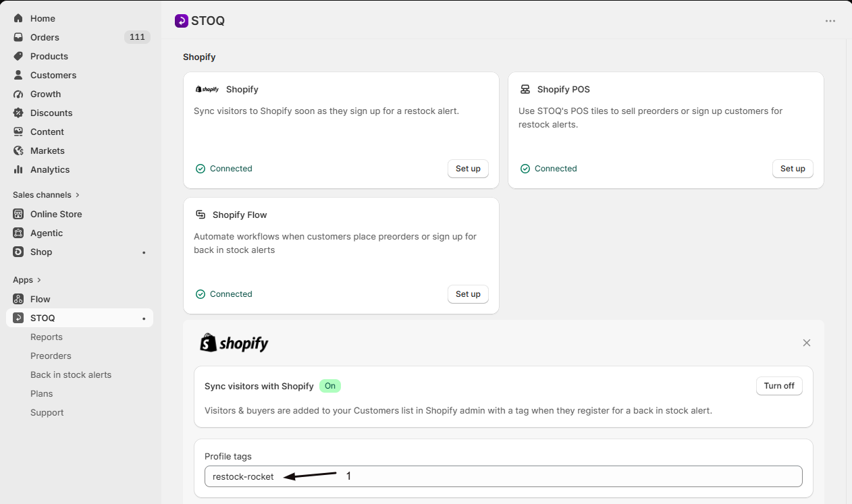
Task: Click the Products tag icon
Action: click(x=18, y=56)
